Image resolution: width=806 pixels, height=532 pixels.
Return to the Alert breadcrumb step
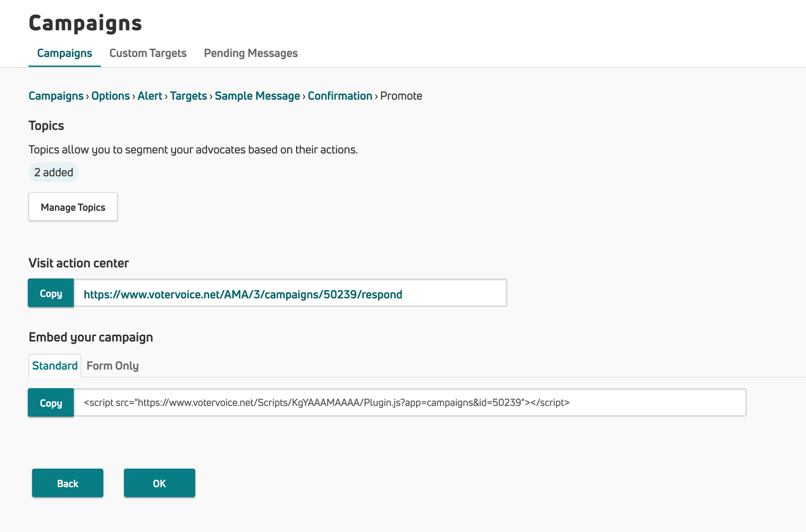pyautogui.click(x=150, y=96)
